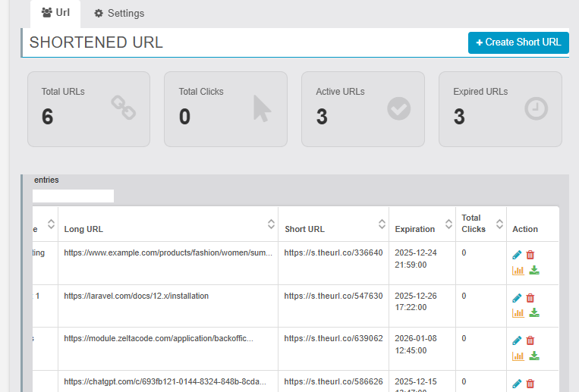Screen dimensions: 579x392
Task: Open bar chart for s.theurl.co/547630
Action: click(x=518, y=312)
